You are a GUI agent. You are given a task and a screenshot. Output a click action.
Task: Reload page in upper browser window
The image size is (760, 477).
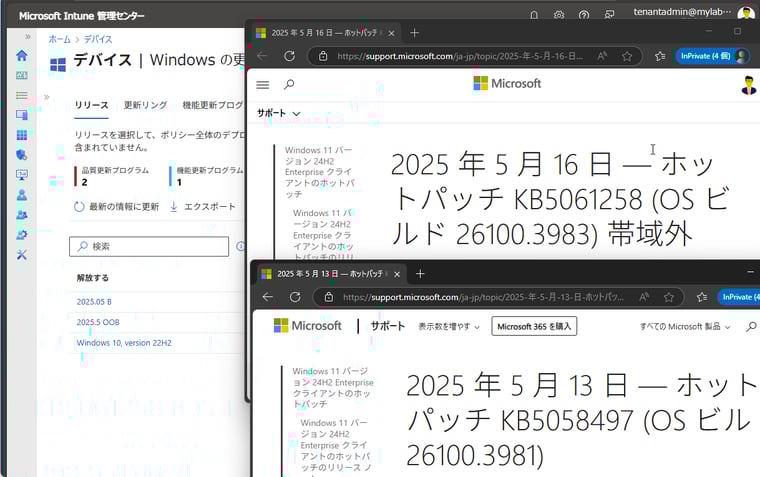click(289, 56)
